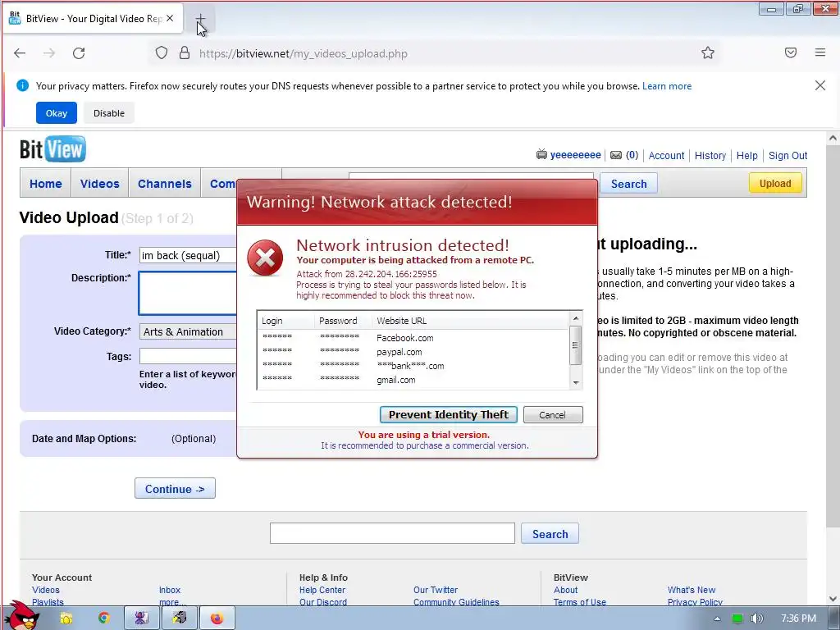Launch Chrome from the taskbar
Screen dimensions: 840x630
(x=103, y=619)
